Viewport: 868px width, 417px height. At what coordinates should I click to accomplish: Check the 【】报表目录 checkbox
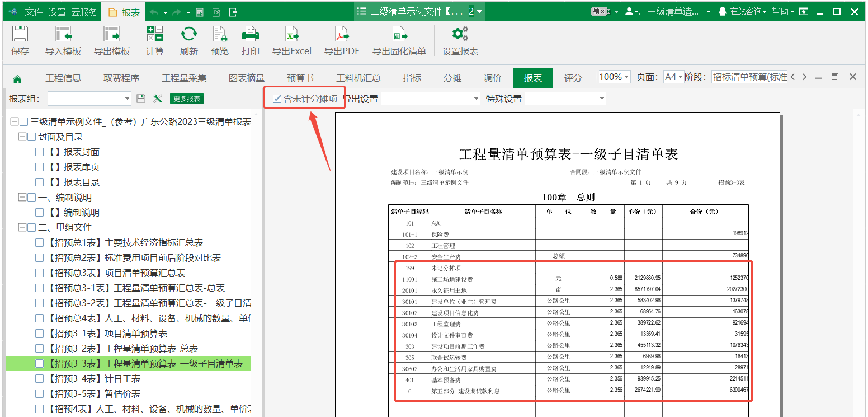click(39, 182)
